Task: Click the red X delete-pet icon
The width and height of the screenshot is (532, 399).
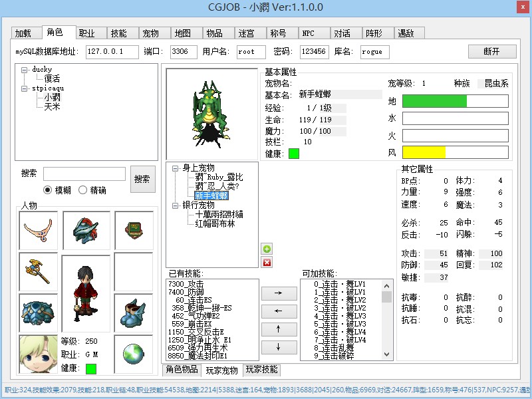Action: point(267,263)
